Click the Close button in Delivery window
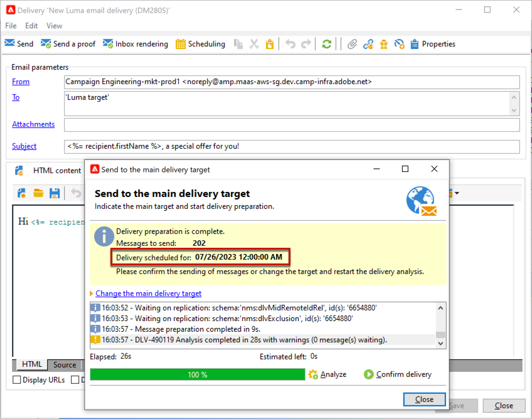The width and height of the screenshot is (532, 419). [x=504, y=405]
